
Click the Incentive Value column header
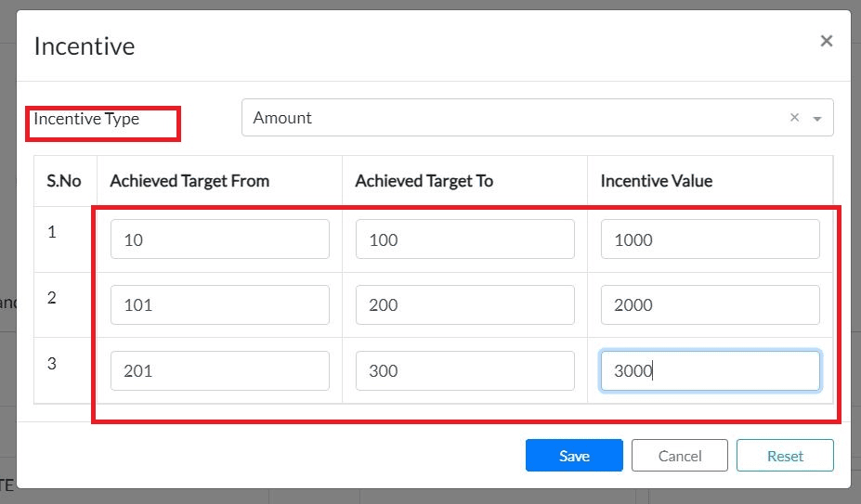[657, 181]
